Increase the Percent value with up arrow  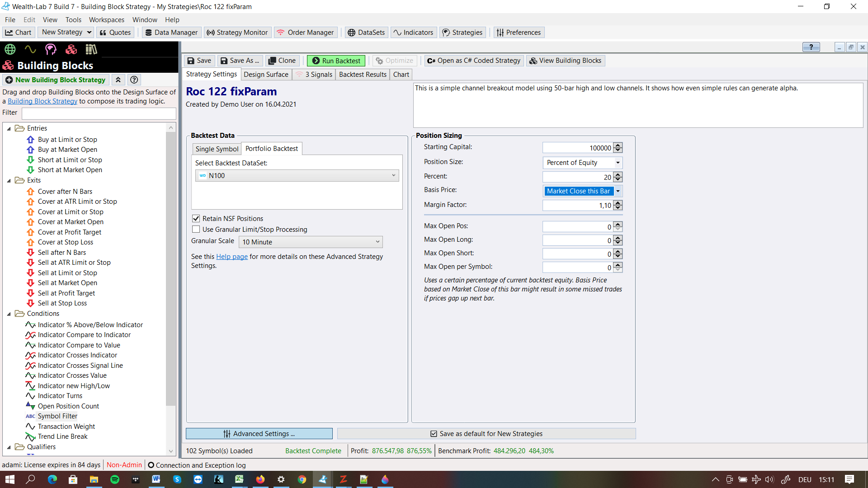pyautogui.click(x=618, y=174)
